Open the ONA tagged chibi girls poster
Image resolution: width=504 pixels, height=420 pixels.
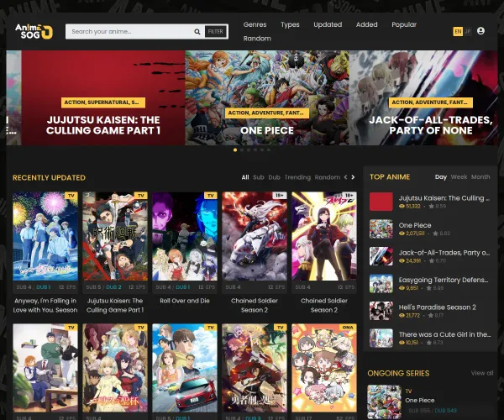coord(324,368)
